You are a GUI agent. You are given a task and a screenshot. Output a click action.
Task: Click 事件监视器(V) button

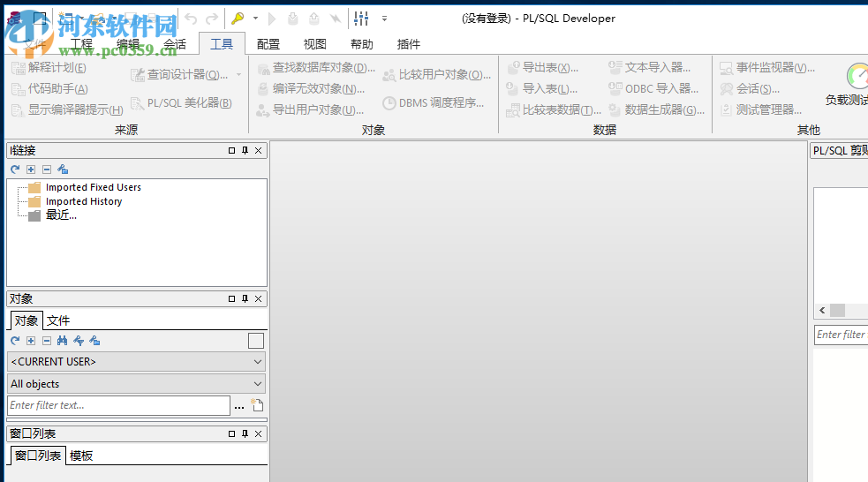click(767, 67)
